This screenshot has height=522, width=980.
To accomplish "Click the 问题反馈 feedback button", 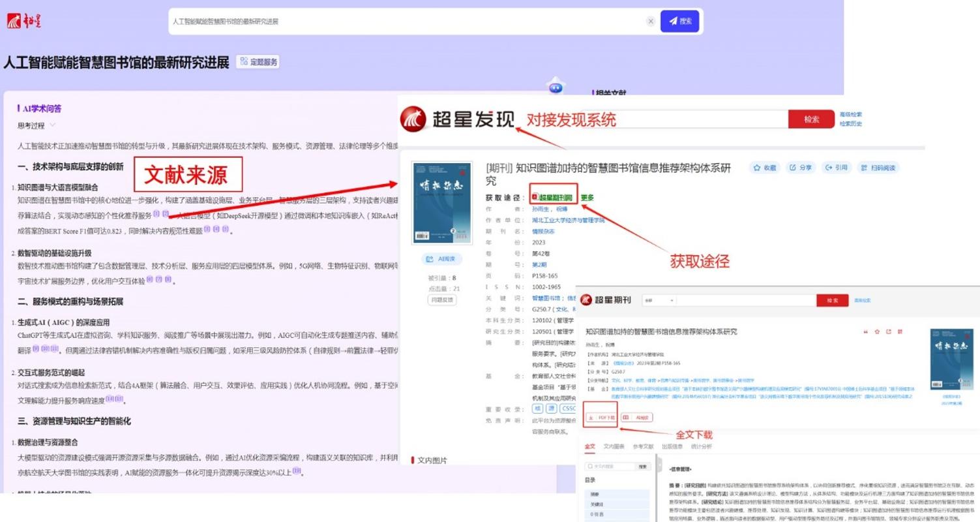I will point(441,299).
